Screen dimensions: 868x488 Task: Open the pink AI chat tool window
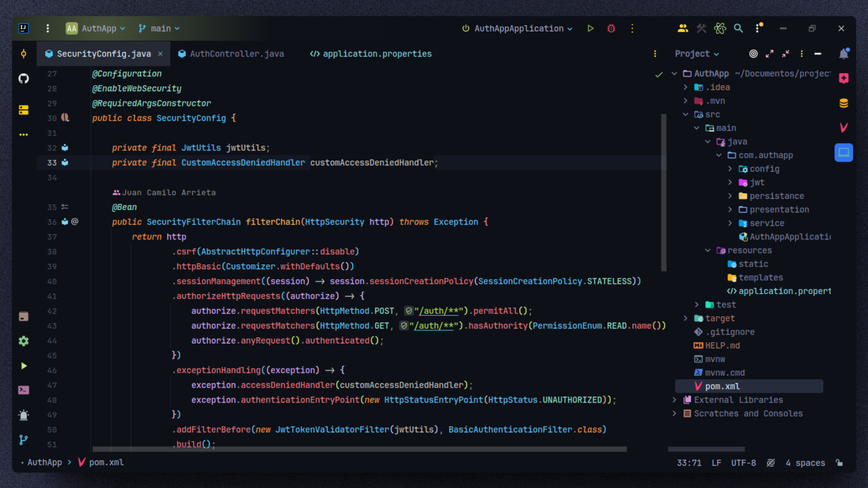pos(844,78)
